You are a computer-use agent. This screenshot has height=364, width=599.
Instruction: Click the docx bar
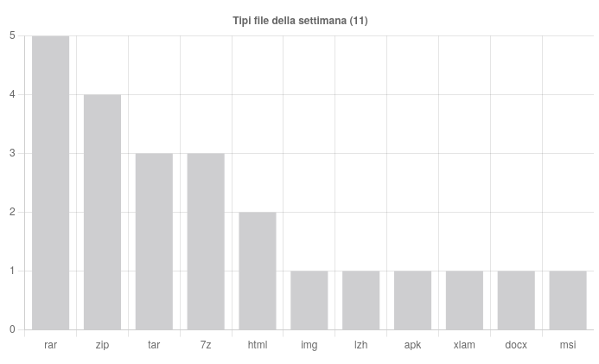click(x=516, y=300)
